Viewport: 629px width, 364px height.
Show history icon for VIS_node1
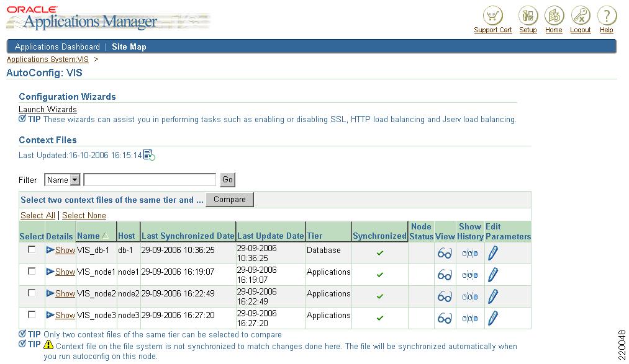[x=470, y=275]
